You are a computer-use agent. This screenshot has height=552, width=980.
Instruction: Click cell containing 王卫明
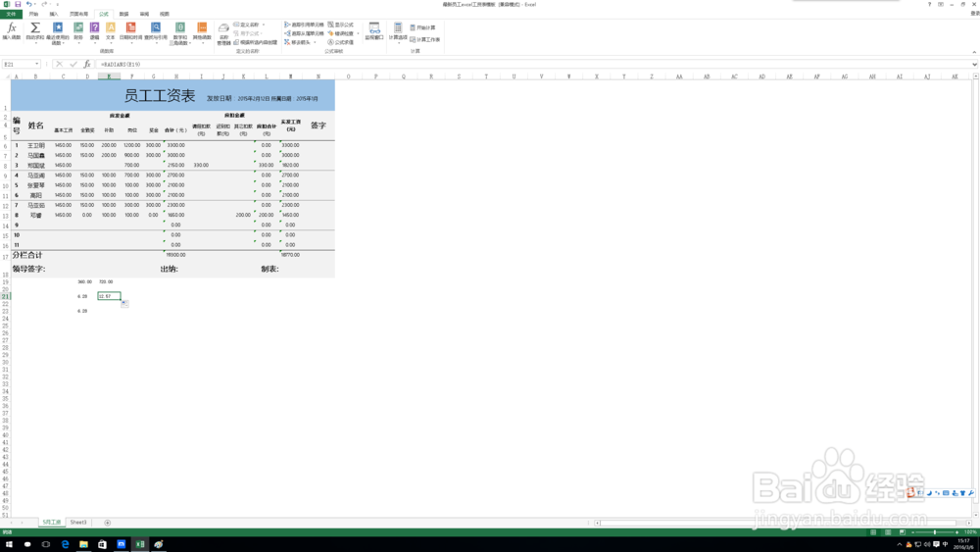35,145
